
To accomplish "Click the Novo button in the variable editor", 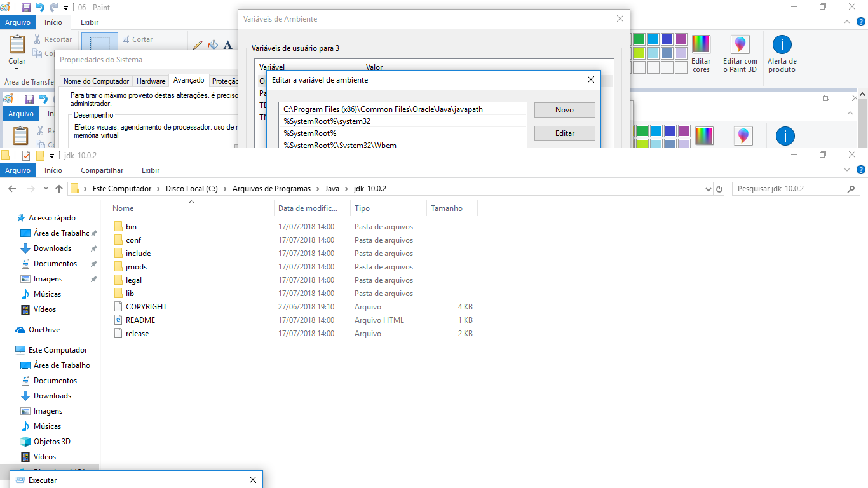I will [x=564, y=110].
